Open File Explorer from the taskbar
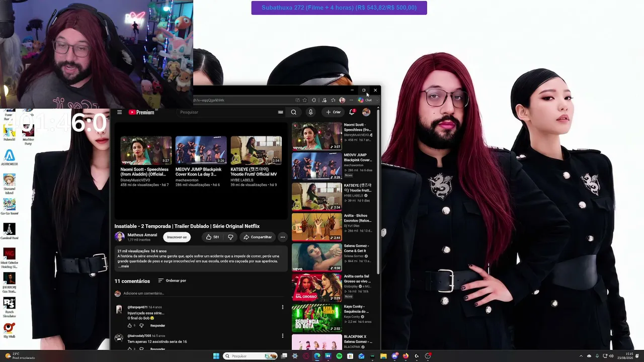 pyautogui.click(x=383, y=356)
